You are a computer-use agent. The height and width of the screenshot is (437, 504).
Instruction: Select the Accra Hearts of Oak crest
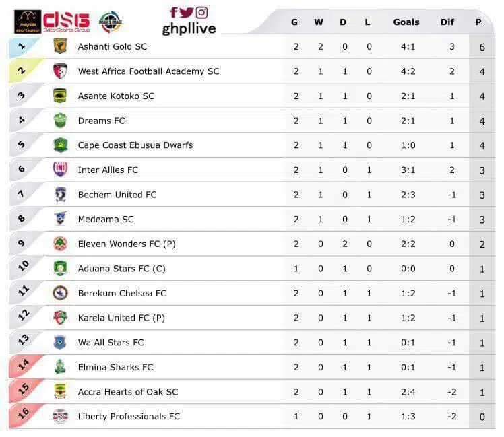(x=60, y=391)
